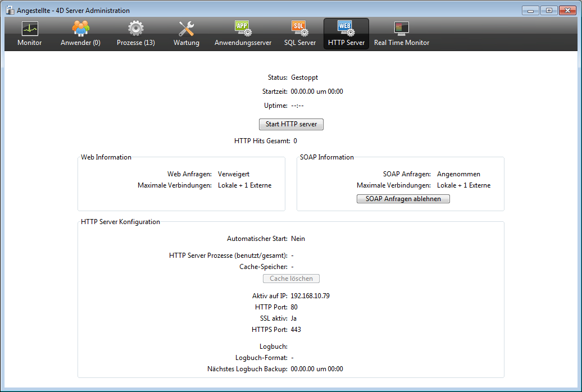
Task: Maximize the 4D Server Administration window
Action: (548, 10)
